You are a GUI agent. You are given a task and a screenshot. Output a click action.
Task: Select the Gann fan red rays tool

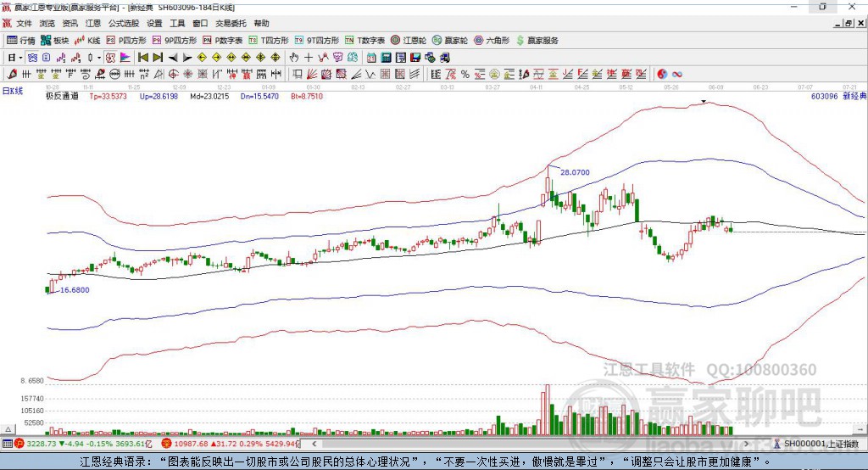pyautogui.click(x=312, y=75)
